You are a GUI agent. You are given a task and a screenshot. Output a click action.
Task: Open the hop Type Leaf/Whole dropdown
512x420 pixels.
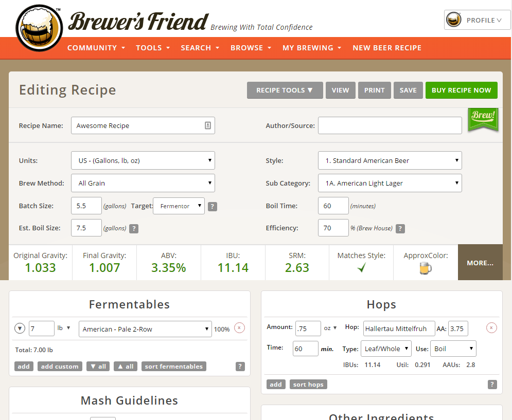pyautogui.click(x=386, y=349)
